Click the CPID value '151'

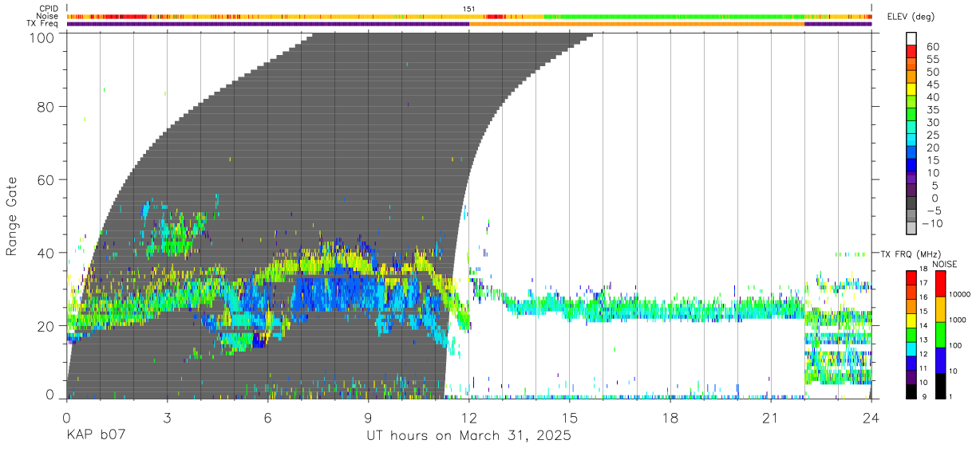point(469,8)
